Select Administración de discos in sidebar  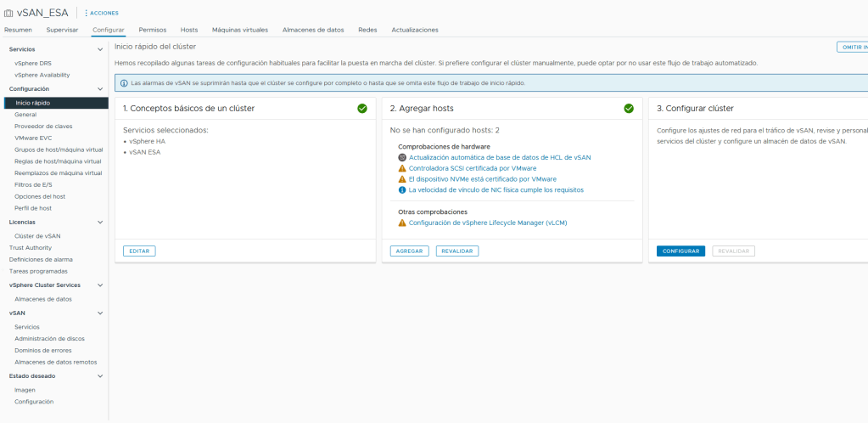(x=49, y=338)
